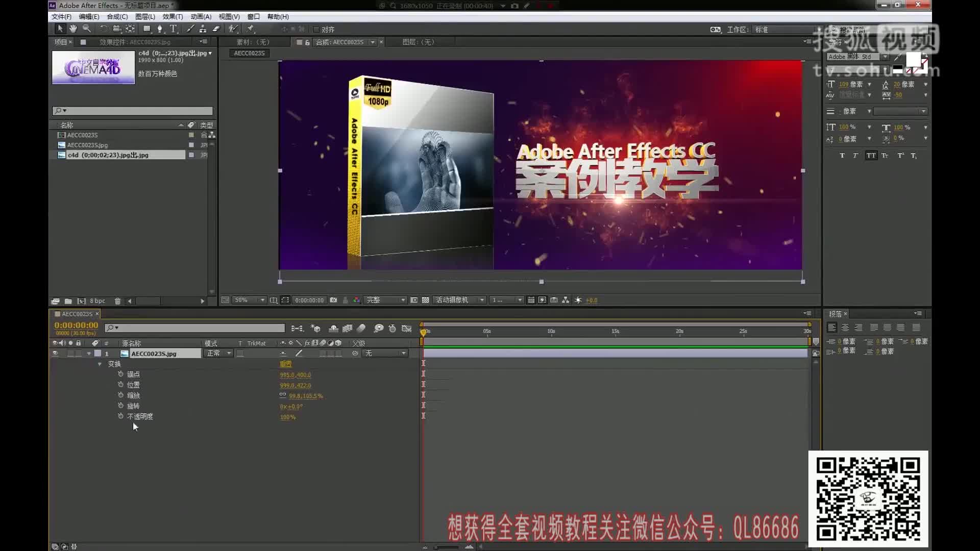Select the Brush tool
The height and width of the screenshot is (551, 980).
[x=190, y=29]
